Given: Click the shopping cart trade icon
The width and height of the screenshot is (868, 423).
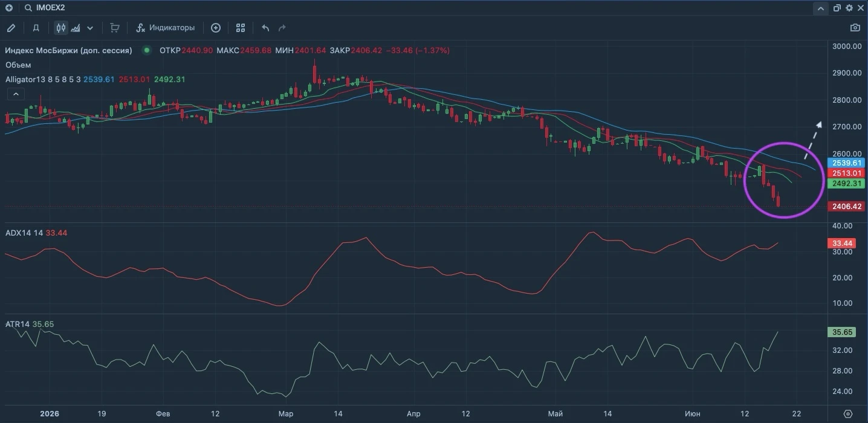Looking at the screenshot, I should click(x=115, y=28).
